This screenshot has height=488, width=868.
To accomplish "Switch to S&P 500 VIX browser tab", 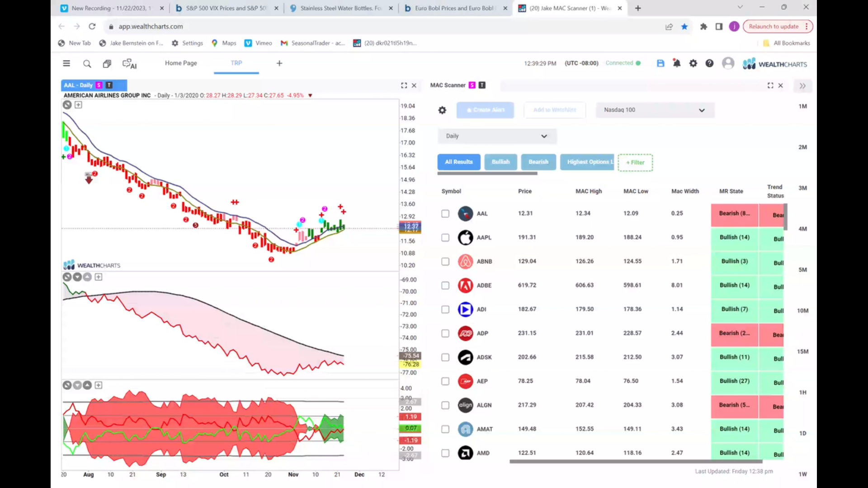I will coord(227,8).
